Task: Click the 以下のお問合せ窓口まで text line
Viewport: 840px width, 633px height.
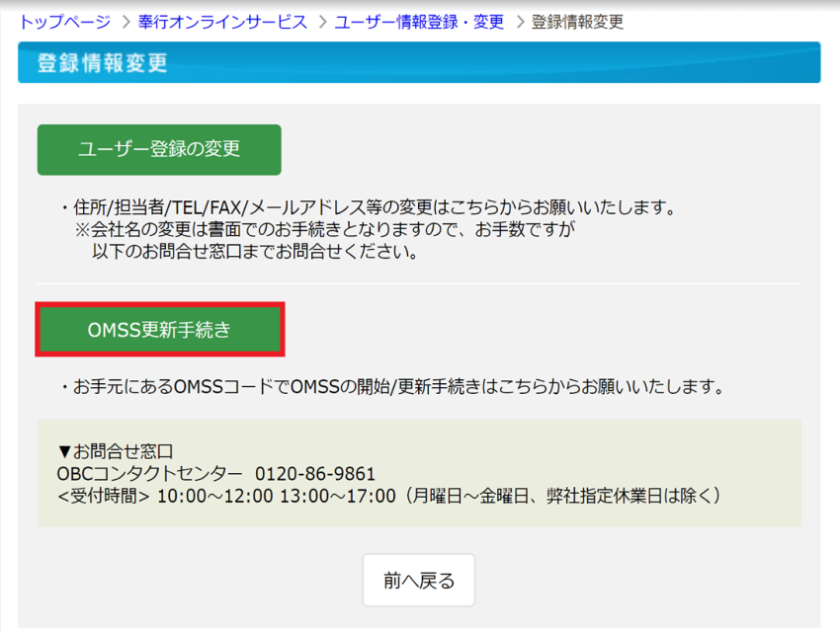Action: point(255,251)
